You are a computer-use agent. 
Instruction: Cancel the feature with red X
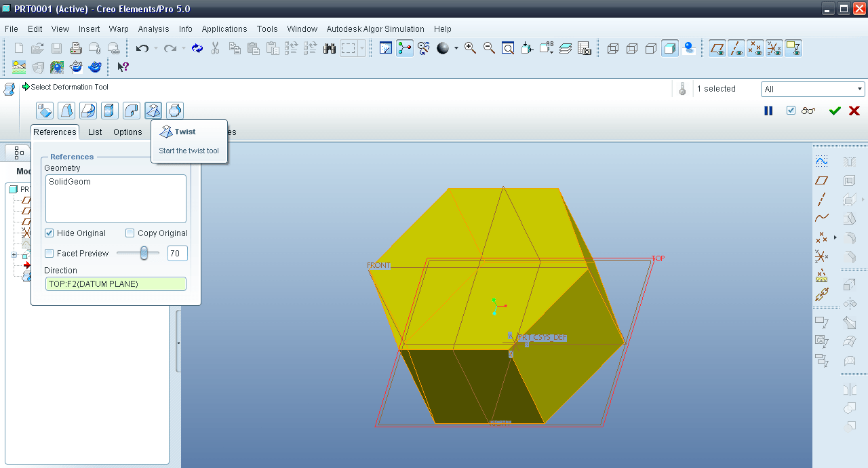click(x=854, y=111)
